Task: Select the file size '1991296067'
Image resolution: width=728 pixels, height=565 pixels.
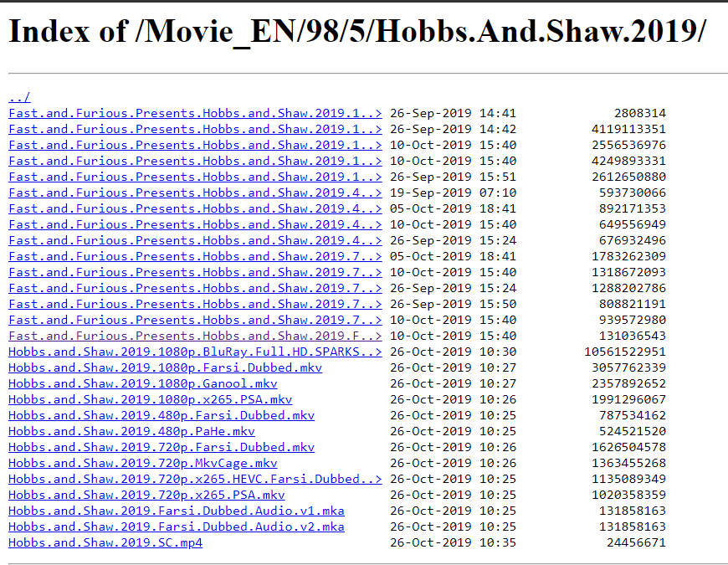Action: tap(628, 399)
